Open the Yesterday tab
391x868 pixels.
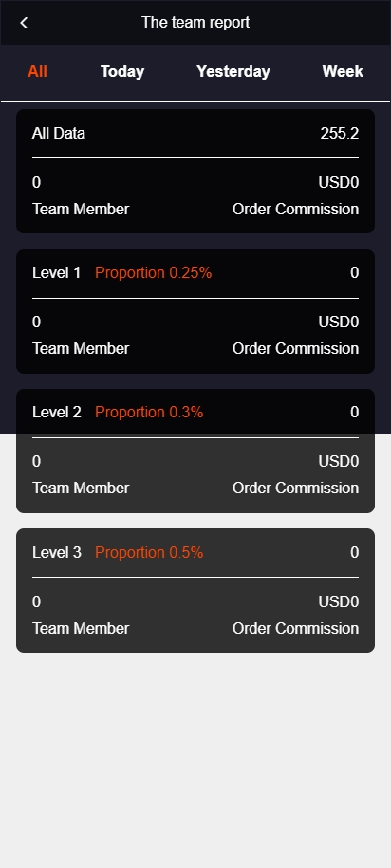(233, 71)
